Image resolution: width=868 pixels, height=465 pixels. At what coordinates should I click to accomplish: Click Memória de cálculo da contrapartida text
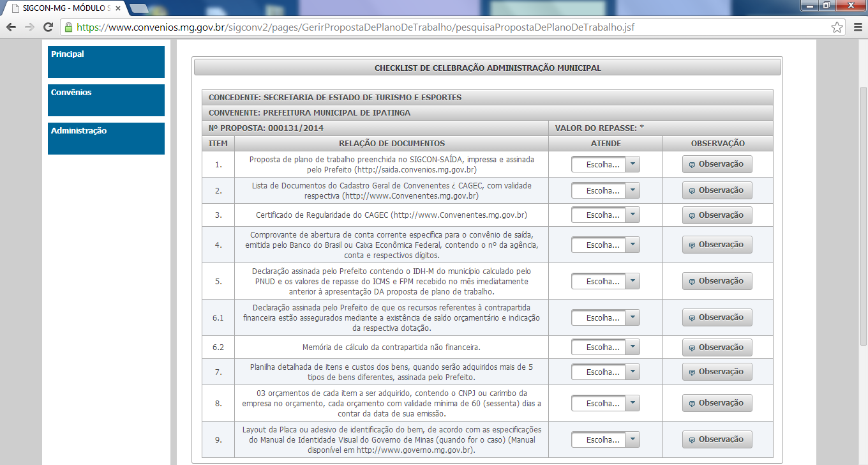click(x=391, y=347)
